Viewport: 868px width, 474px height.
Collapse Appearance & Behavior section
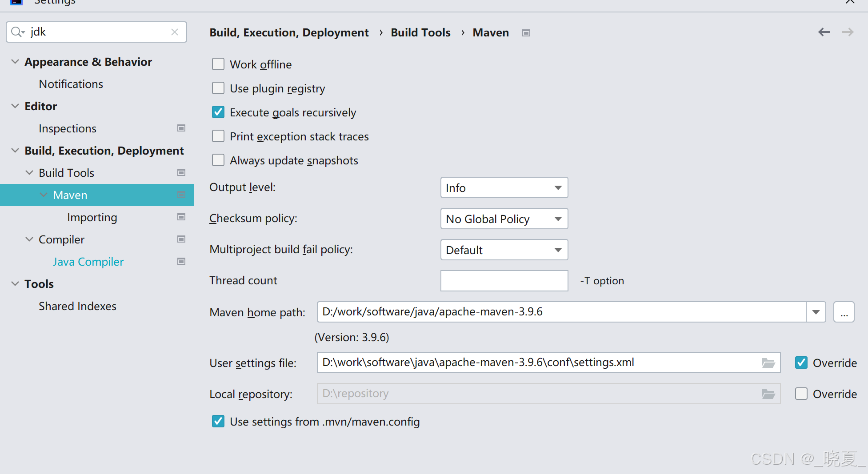tap(15, 62)
